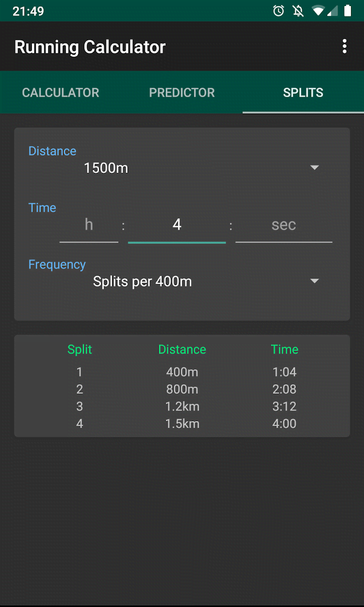
Task: Tap the 21:49 clock in status bar
Action: pyautogui.click(x=28, y=11)
